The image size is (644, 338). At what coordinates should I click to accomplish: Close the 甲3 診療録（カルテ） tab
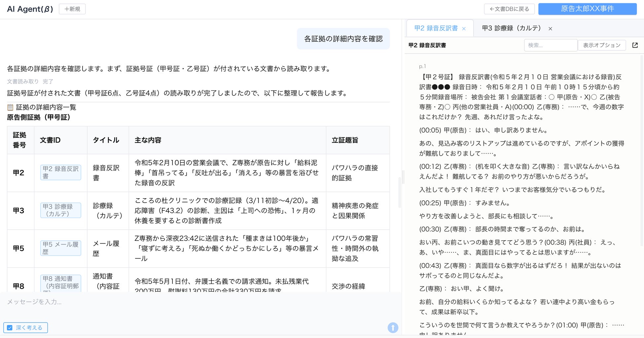click(x=550, y=29)
